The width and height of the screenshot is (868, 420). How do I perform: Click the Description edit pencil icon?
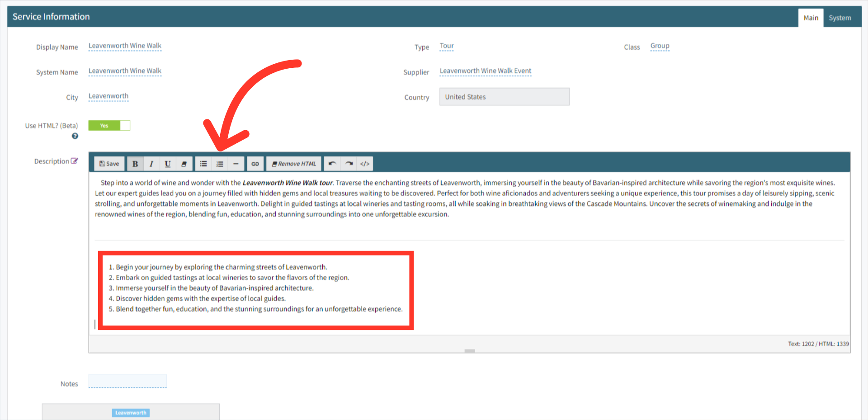tap(75, 161)
